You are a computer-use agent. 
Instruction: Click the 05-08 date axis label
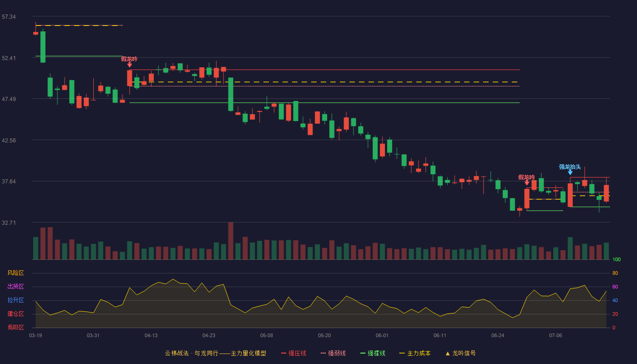[x=267, y=335]
